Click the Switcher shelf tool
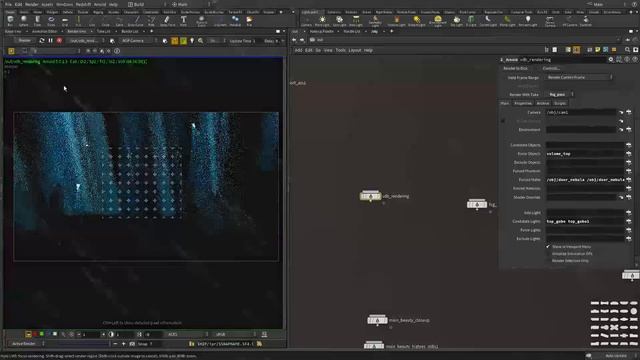Screen dimensions: 640x360 pos(586,21)
